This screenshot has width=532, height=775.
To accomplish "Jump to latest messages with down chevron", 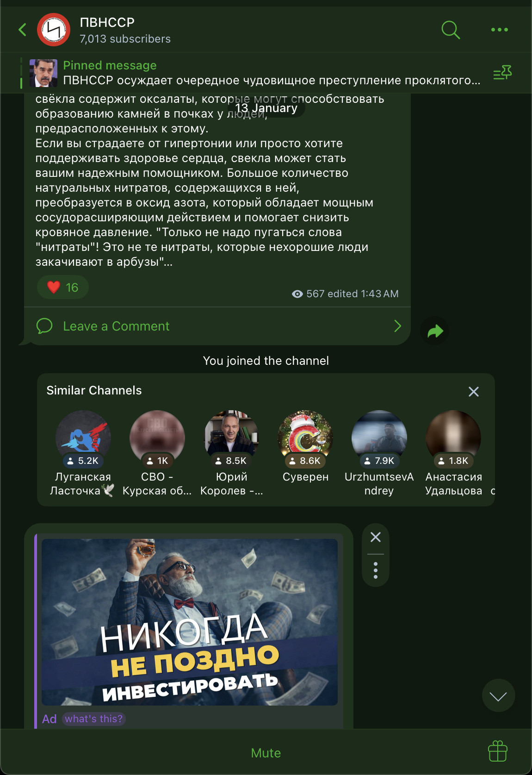I will click(x=498, y=695).
